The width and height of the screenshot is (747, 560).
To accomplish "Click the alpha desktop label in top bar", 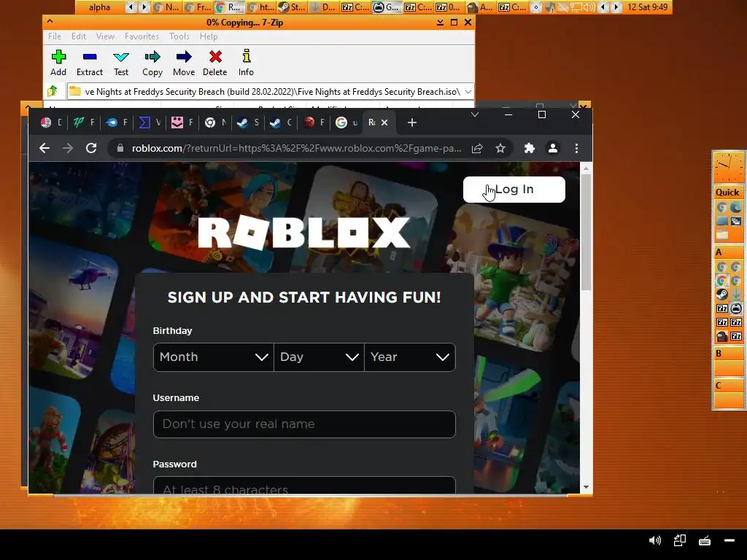I will tap(99, 7).
